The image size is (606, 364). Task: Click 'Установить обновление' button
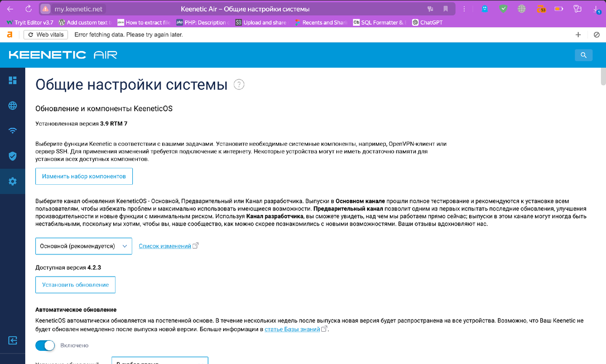[75, 285]
